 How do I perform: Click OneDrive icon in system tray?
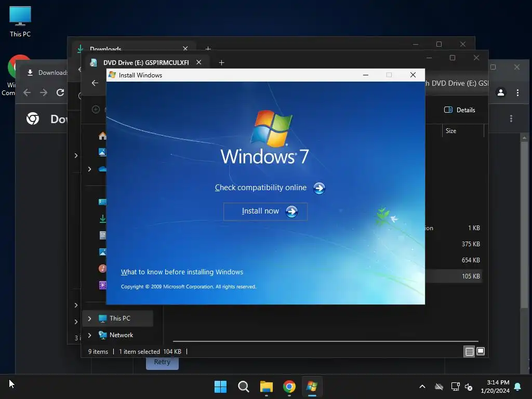pos(439,387)
